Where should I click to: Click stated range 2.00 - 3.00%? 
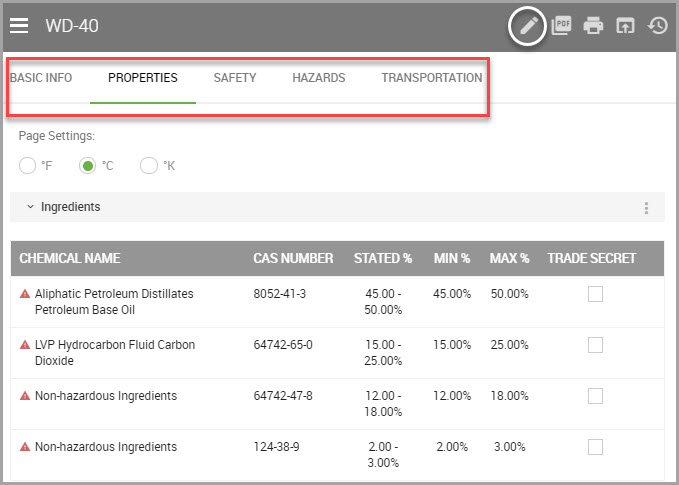383,455
